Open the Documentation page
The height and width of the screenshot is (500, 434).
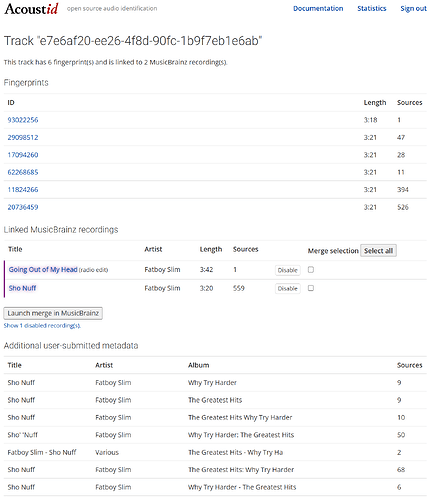pyautogui.click(x=318, y=8)
